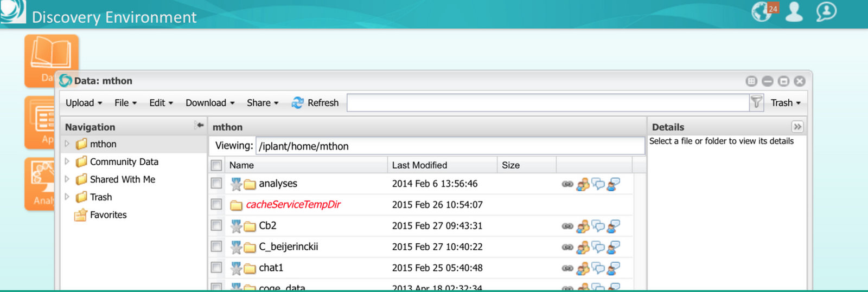Image resolution: width=868 pixels, height=292 pixels.
Task: Click the rightmost user-chat icon in analyses row
Action: (613, 184)
